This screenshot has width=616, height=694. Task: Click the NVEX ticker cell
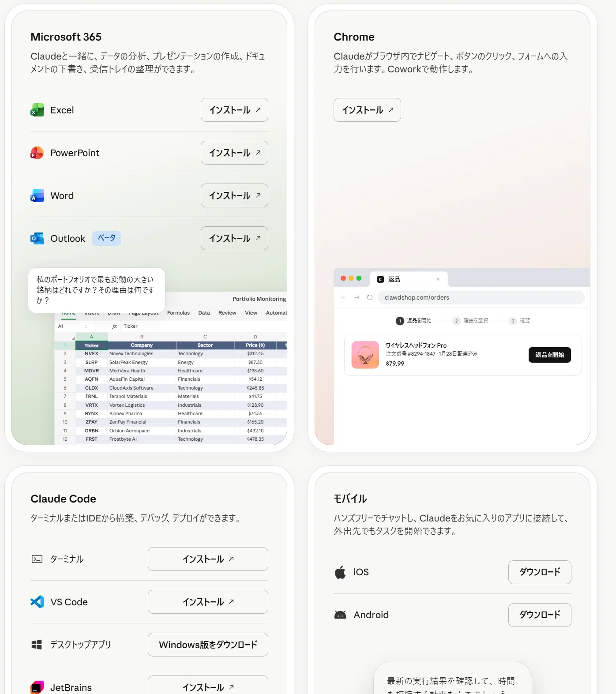tap(91, 354)
